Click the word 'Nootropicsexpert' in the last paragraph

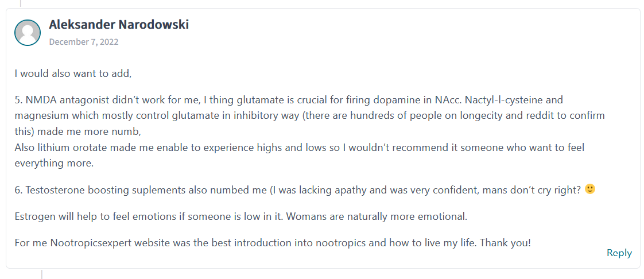[x=84, y=242]
